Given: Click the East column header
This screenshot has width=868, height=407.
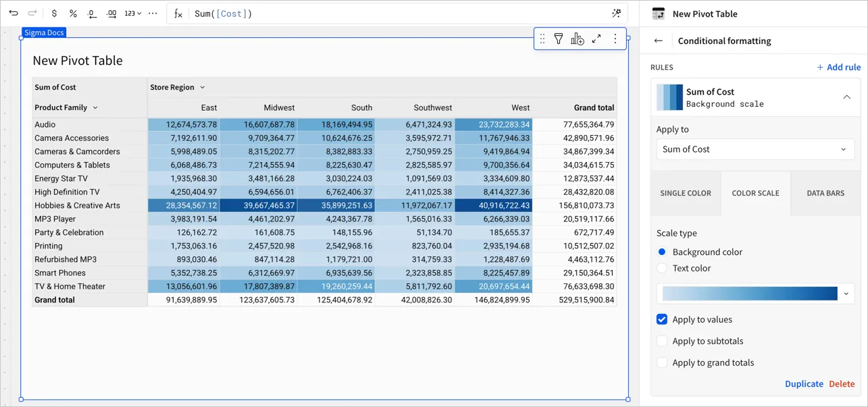Looking at the screenshot, I should click(209, 107).
